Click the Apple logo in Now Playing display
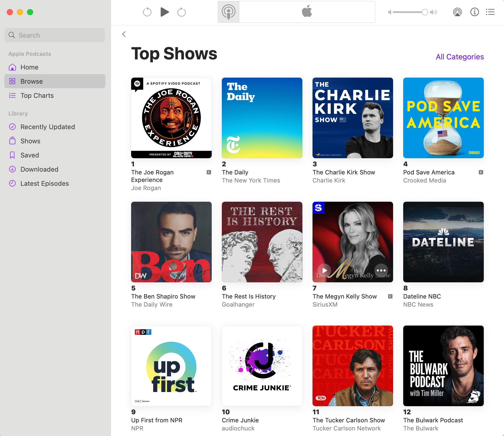 point(307,11)
